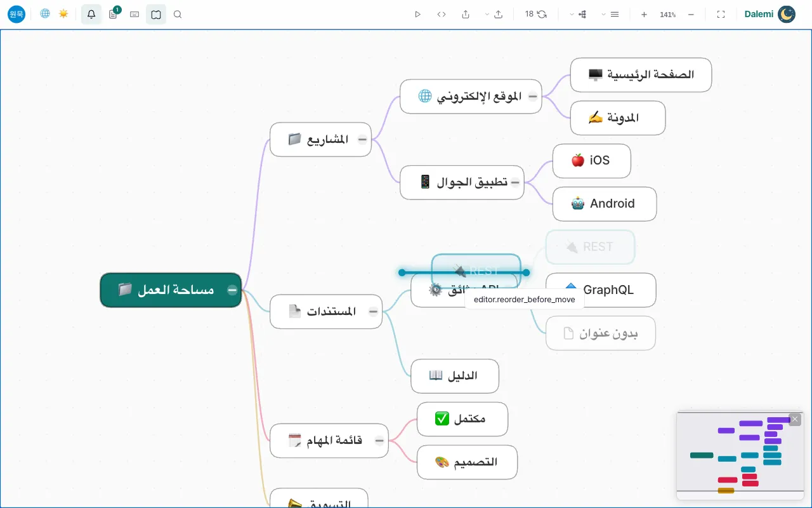
Task: Toggle the minimap book icon
Action: click(x=156, y=14)
